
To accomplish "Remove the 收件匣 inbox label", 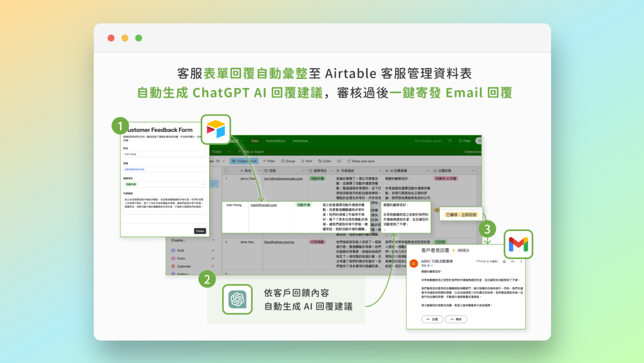I will (468, 251).
